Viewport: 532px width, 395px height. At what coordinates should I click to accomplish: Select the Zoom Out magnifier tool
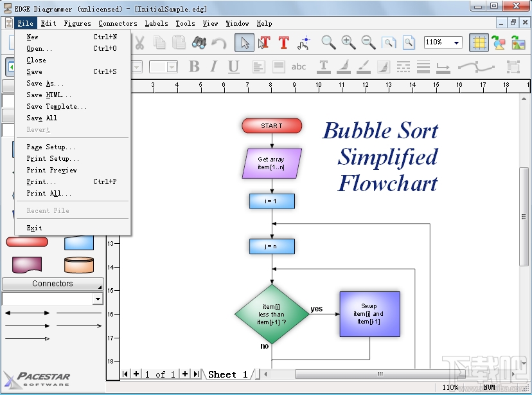367,43
